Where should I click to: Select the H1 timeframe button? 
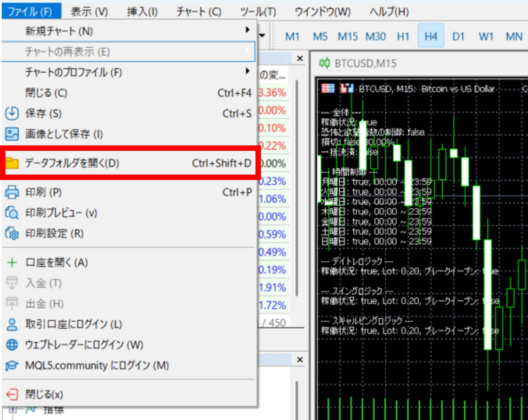point(403,36)
